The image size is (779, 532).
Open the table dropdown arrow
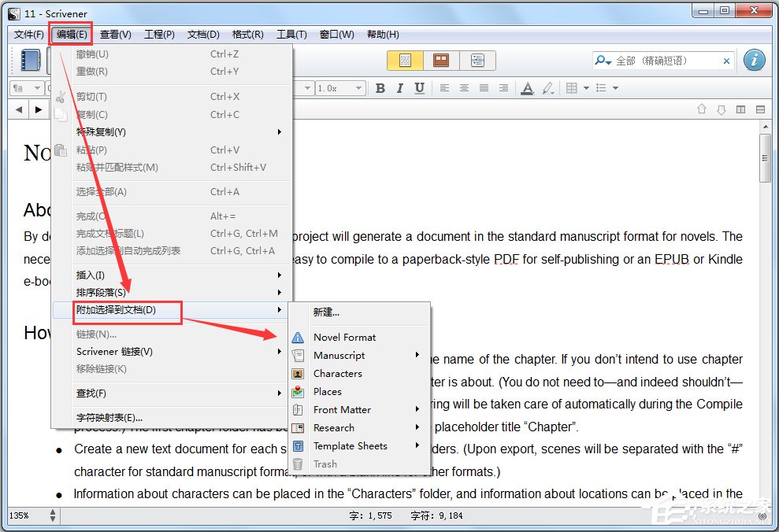(x=586, y=88)
